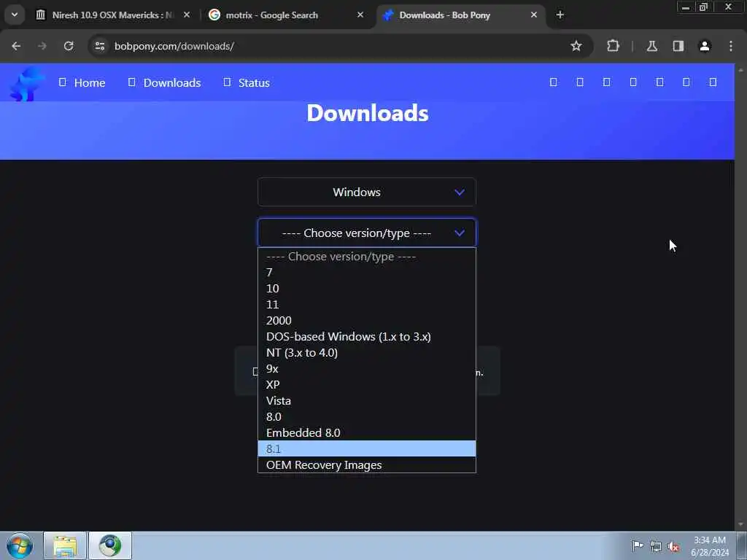Open network tray icon
Viewport: 747px width, 560px height.
click(x=656, y=546)
